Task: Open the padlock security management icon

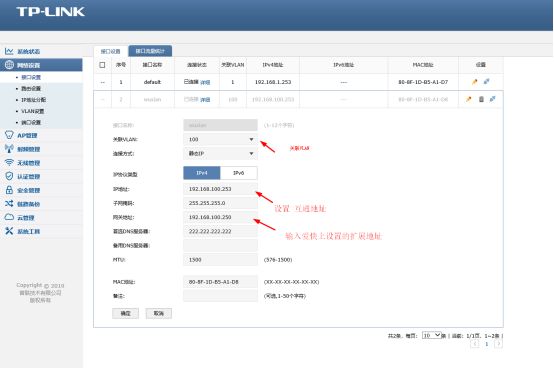Action: click(9, 190)
